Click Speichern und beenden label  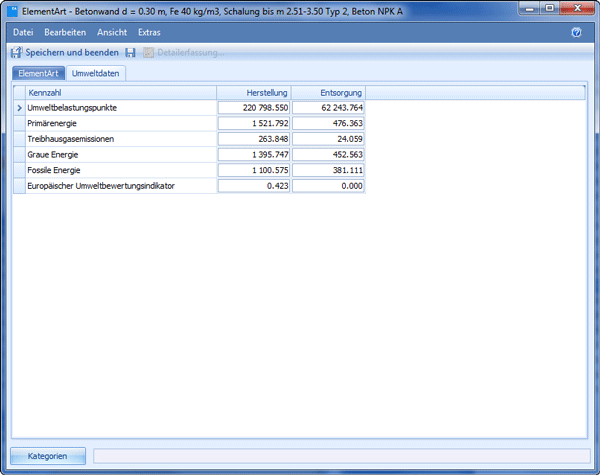tap(72, 52)
